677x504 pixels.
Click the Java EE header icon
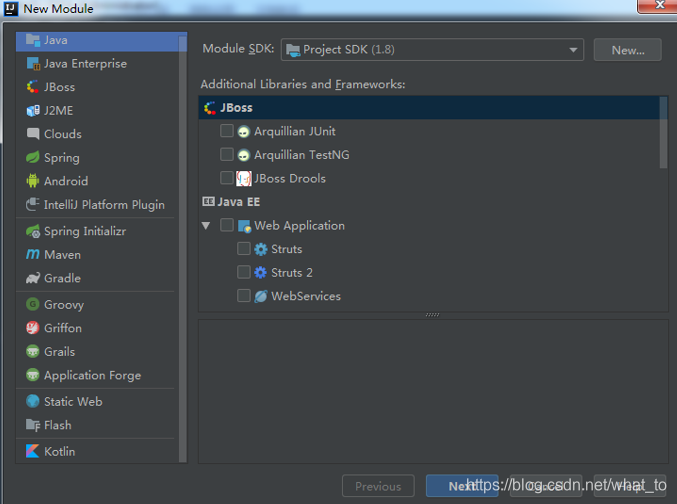(208, 202)
